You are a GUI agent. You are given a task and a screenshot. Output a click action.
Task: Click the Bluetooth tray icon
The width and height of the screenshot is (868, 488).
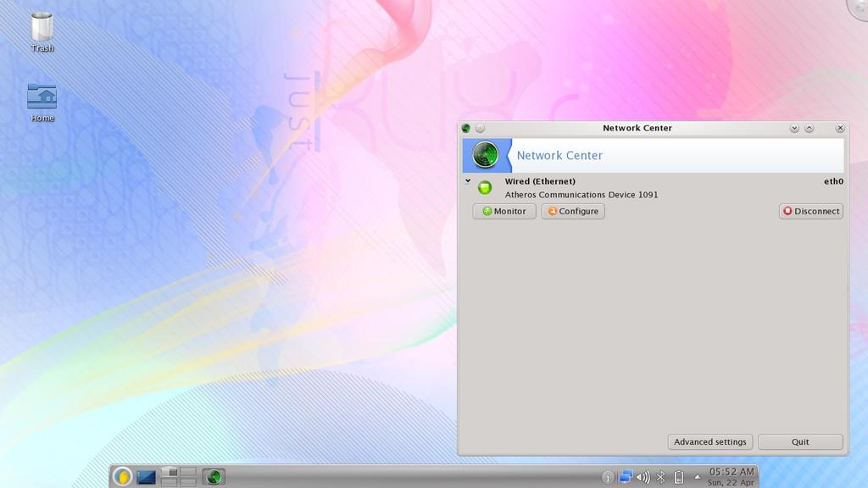click(x=660, y=477)
